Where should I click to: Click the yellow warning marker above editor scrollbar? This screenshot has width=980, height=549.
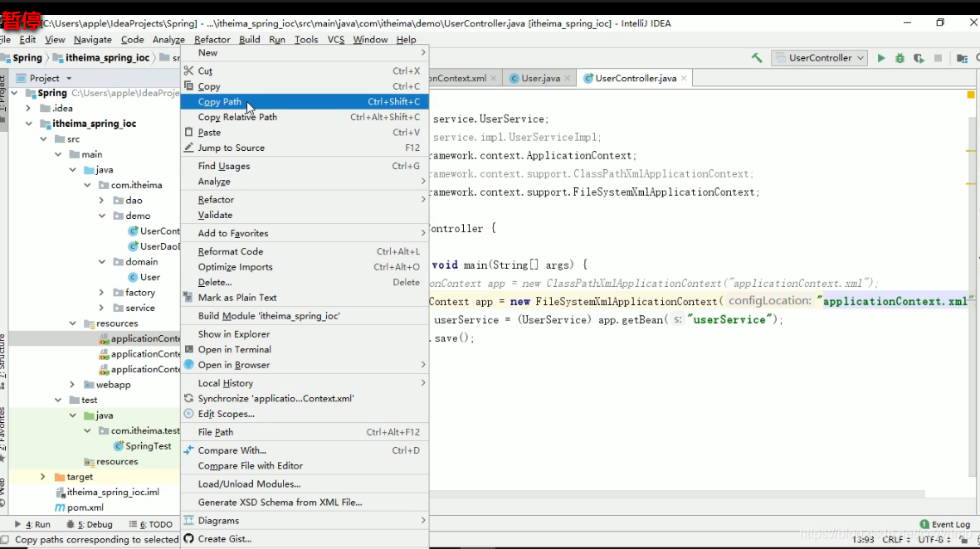coord(971,95)
